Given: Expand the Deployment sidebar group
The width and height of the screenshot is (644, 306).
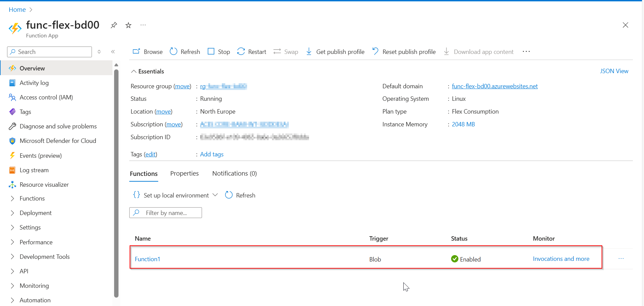Looking at the screenshot, I should pyautogui.click(x=12, y=213).
